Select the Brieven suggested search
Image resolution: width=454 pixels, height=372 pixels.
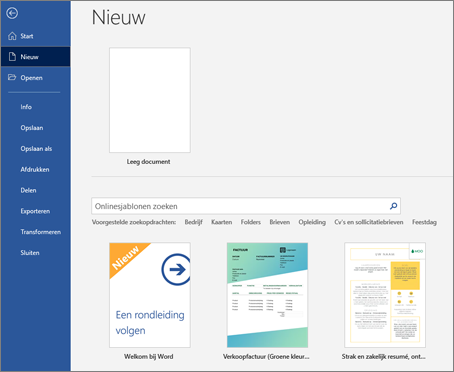(280, 222)
